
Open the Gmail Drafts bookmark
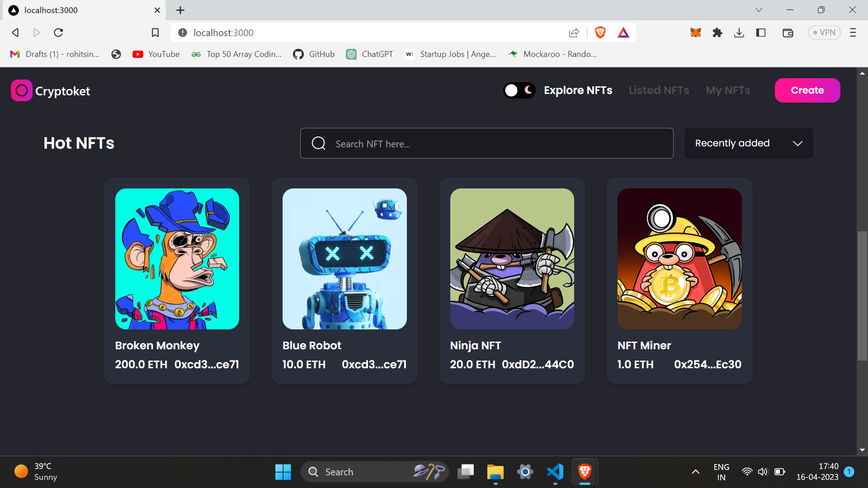(55, 54)
